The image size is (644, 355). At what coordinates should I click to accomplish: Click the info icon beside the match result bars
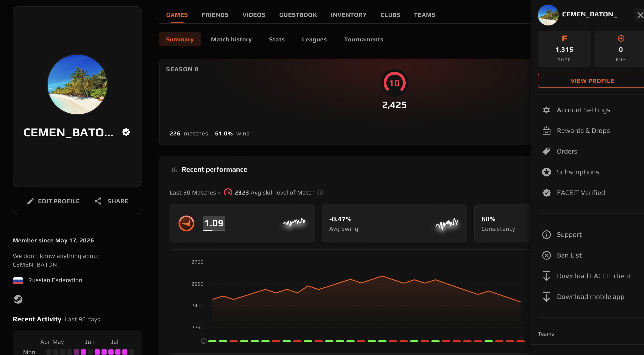[x=203, y=341]
